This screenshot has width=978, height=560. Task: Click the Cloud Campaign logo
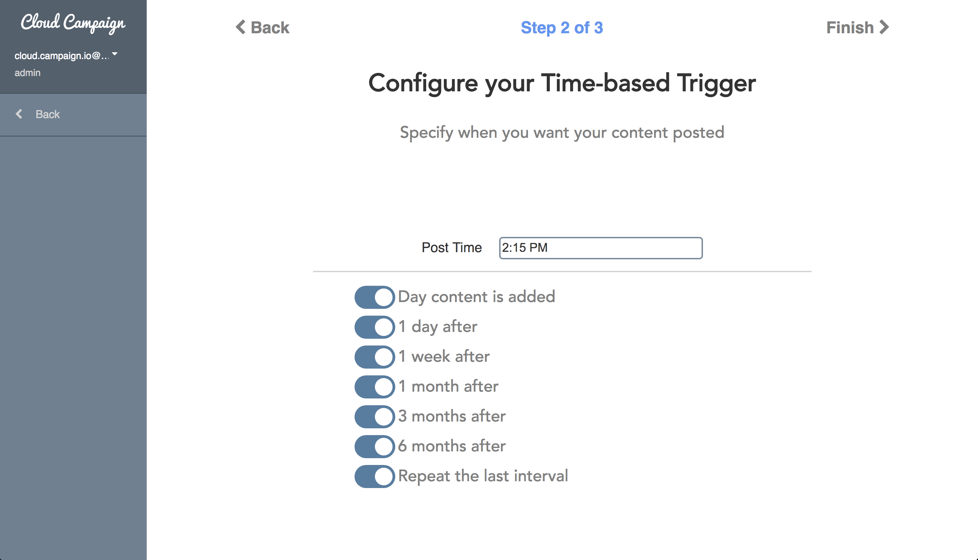click(73, 23)
